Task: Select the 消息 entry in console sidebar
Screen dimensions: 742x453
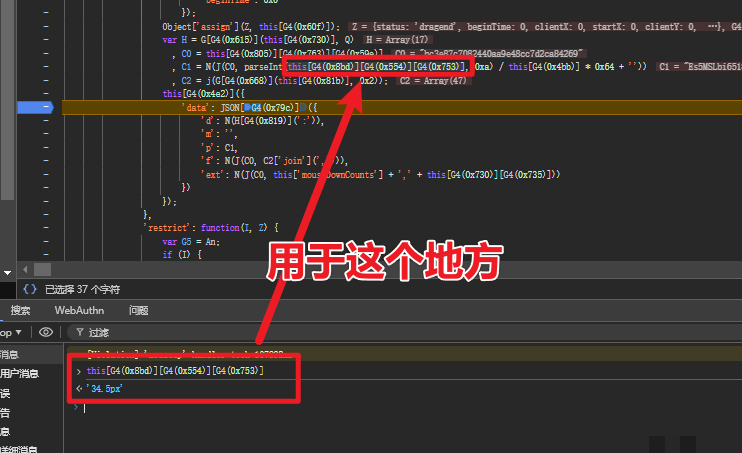Action: pos(10,354)
